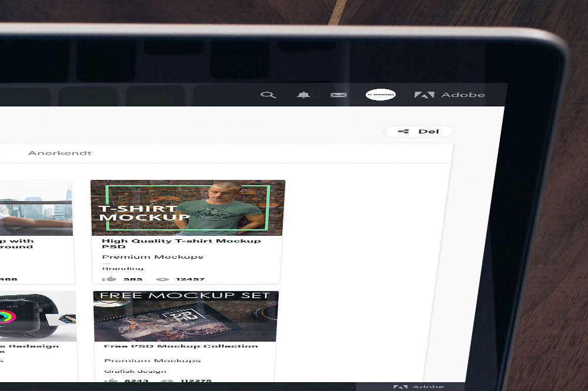Open the Free Mockup Set project thumbnail
The height and width of the screenshot is (391, 588).
coord(185,316)
